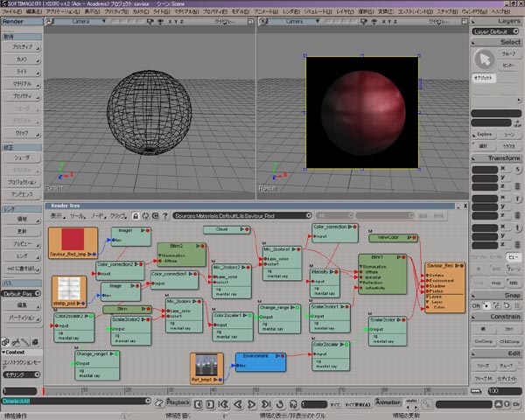This screenshot has height=420, width=525.
Task: Click the Saviour_Red_bmp red swatch thumbnail
Action: (x=73, y=239)
